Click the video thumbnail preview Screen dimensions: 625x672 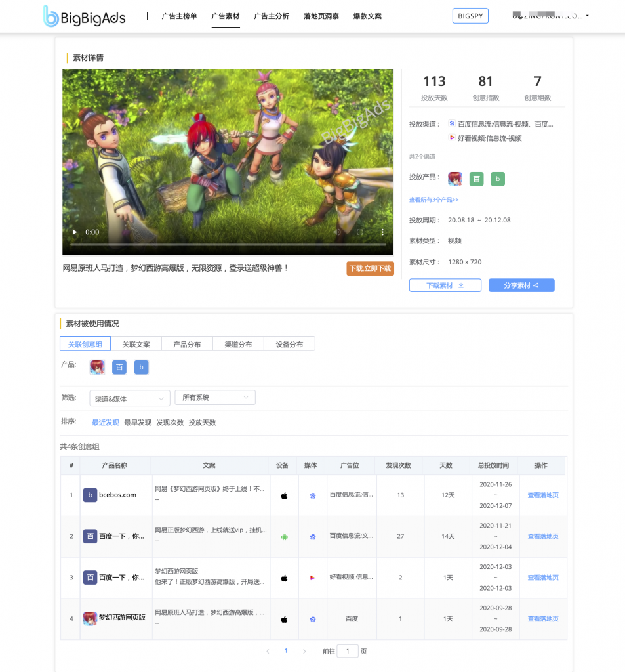coord(228,162)
